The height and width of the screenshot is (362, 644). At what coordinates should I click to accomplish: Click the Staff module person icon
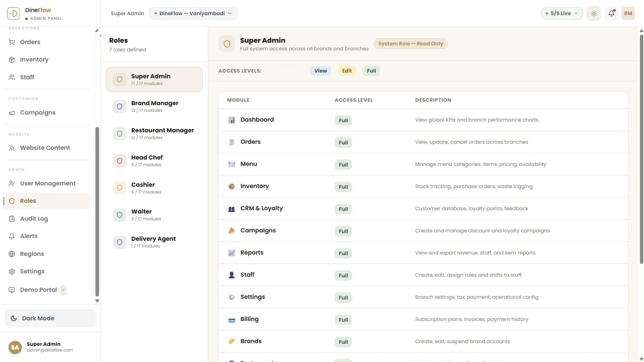[231, 275]
